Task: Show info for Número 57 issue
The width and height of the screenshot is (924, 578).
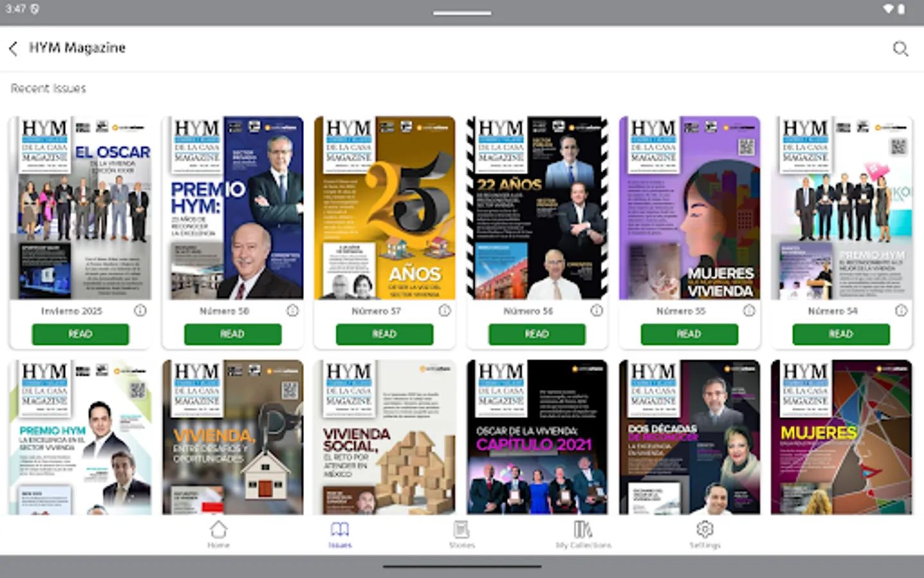Action: click(445, 311)
